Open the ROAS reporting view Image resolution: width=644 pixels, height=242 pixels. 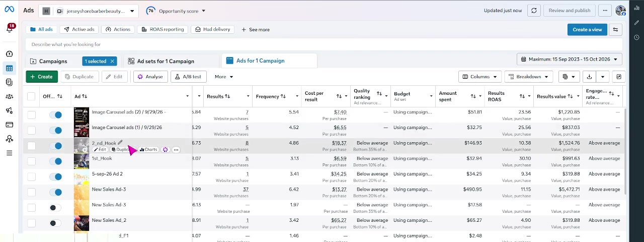(x=162, y=29)
